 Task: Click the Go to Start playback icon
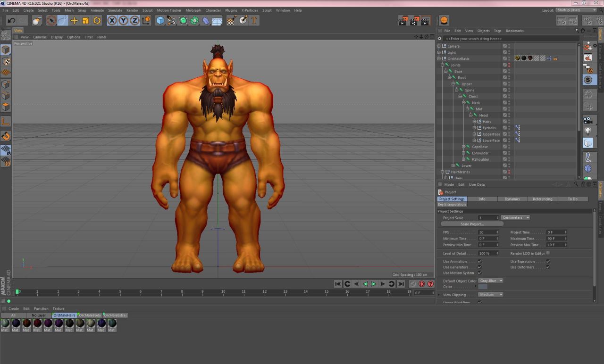point(338,284)
